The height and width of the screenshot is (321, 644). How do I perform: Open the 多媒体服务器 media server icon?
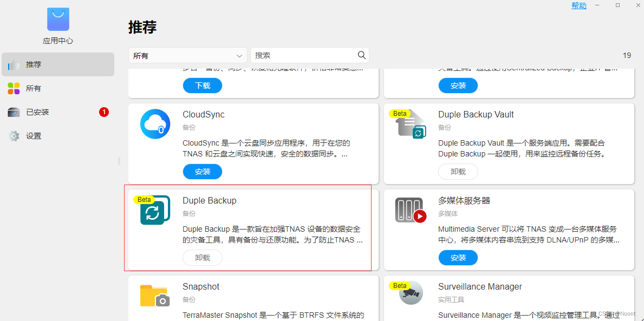(411, 210)
